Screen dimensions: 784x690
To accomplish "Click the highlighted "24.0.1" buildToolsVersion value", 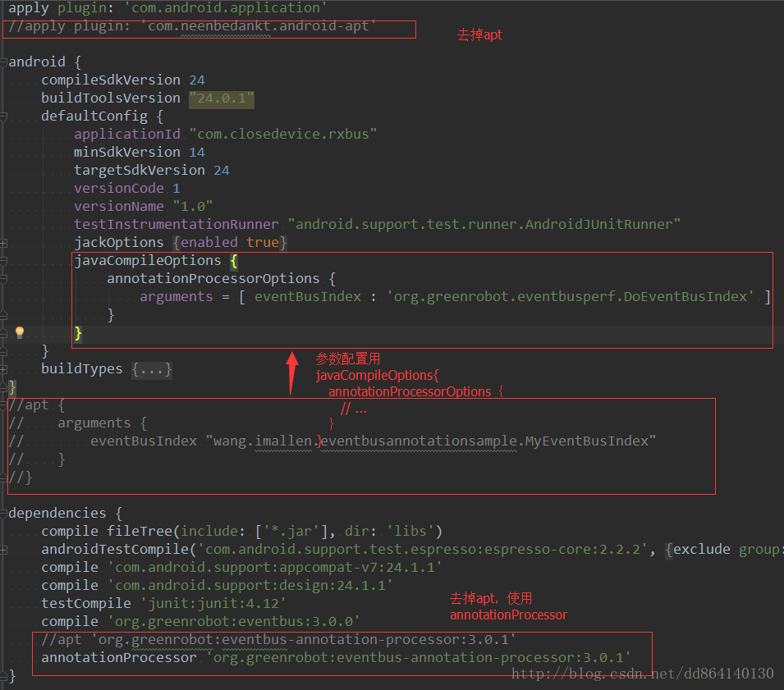I will point(222,98).
